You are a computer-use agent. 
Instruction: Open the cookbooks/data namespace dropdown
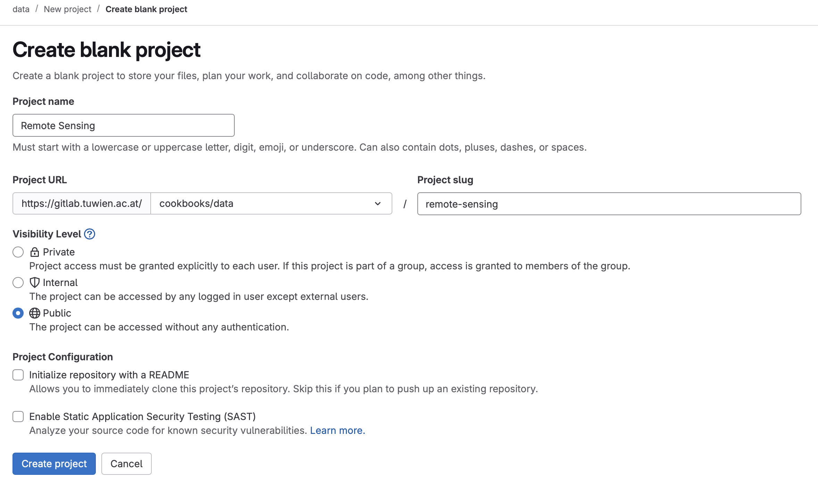point(271,203)
